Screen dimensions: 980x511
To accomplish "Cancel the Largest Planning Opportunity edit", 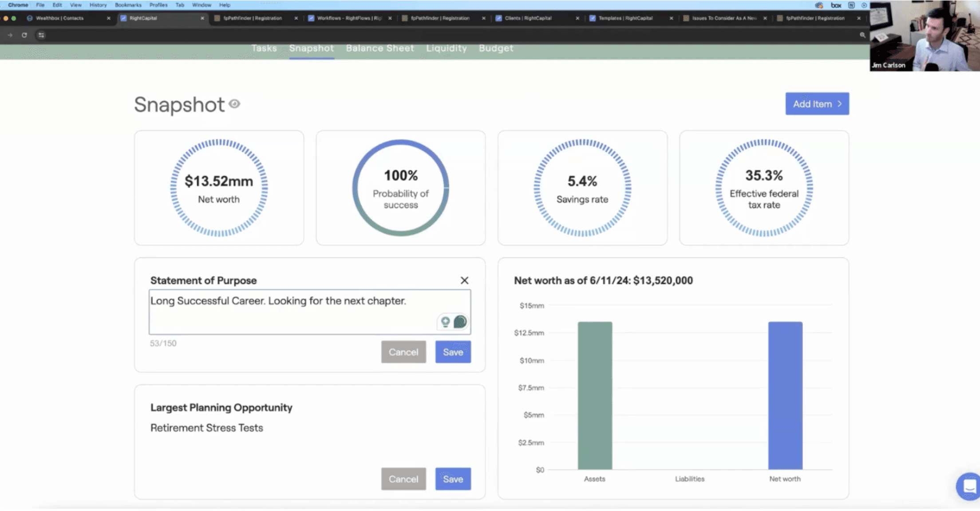I will [x=403, y=479].
